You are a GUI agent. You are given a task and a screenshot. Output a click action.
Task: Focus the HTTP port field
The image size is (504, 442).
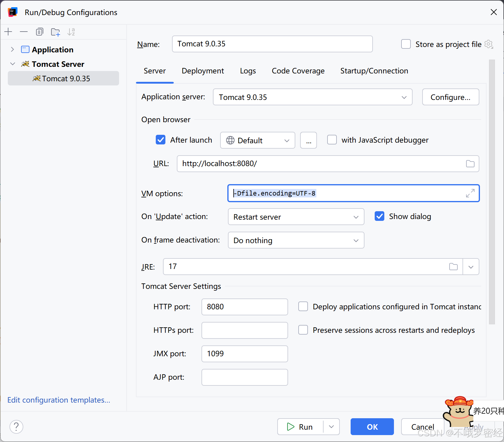245,307
